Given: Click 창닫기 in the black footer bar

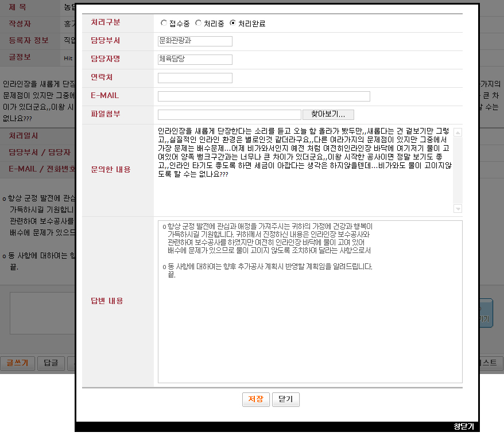Looking at the screenshot, I should pyautogui.click(x=464, y=427).
